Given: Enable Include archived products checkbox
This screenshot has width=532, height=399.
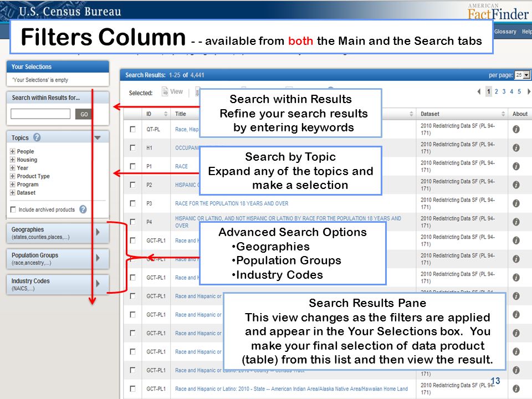Looking at the screenshot, I should coord(13,209).
